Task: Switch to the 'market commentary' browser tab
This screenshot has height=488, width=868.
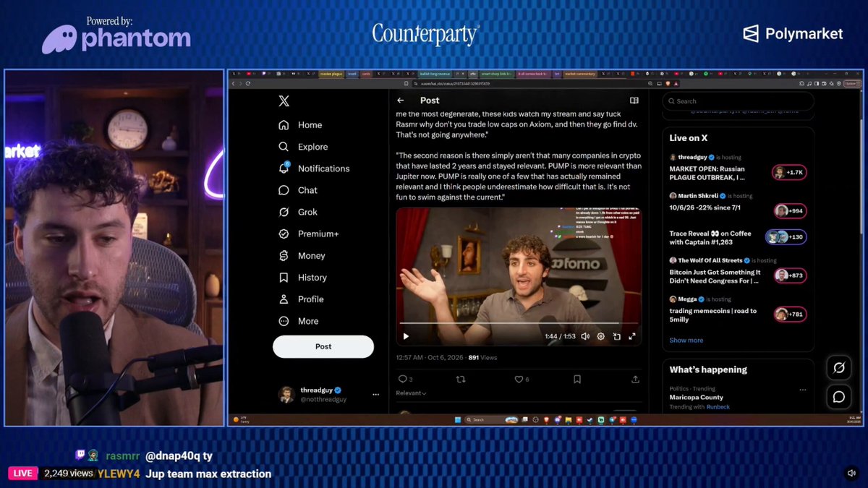Action: (580, 74)
